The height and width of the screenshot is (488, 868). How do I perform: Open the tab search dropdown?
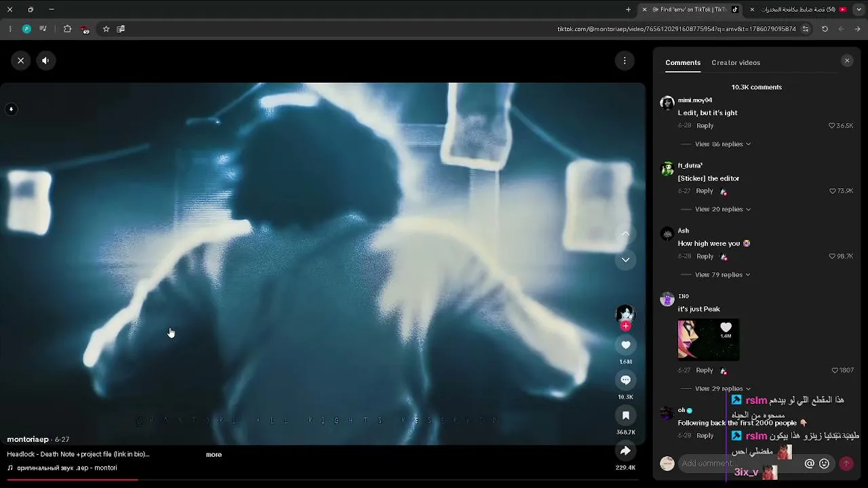coord(859,9)
